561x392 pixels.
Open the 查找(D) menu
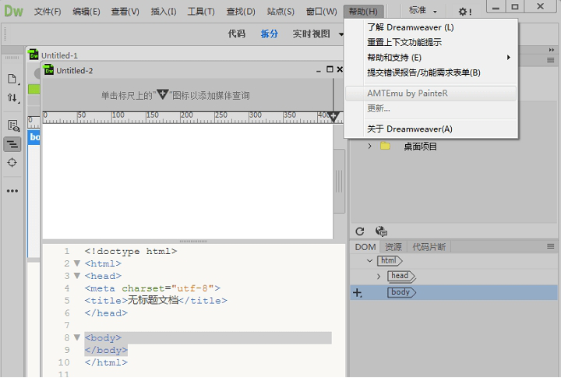(241, 12)
